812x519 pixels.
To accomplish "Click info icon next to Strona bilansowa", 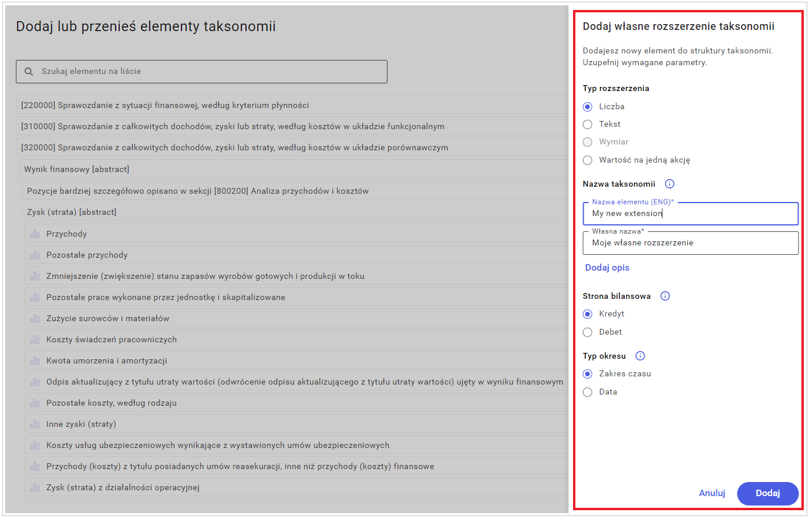I will [665, 296].
